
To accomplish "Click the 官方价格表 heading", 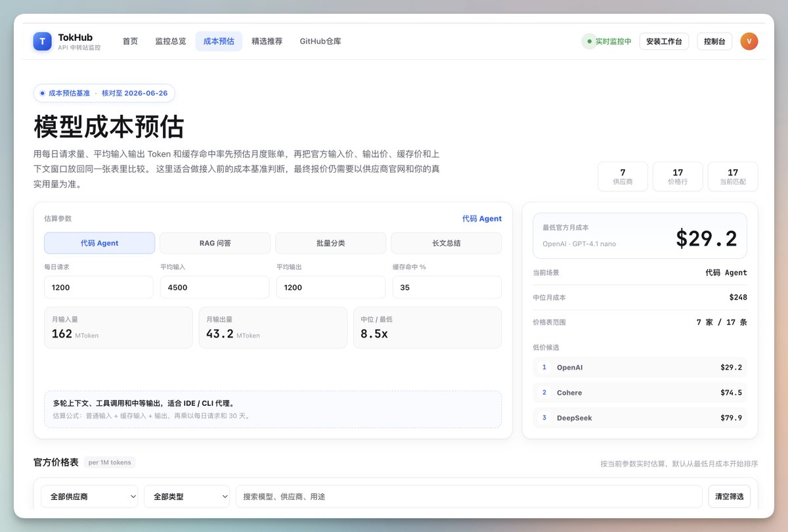I will [x=56, y=462].
